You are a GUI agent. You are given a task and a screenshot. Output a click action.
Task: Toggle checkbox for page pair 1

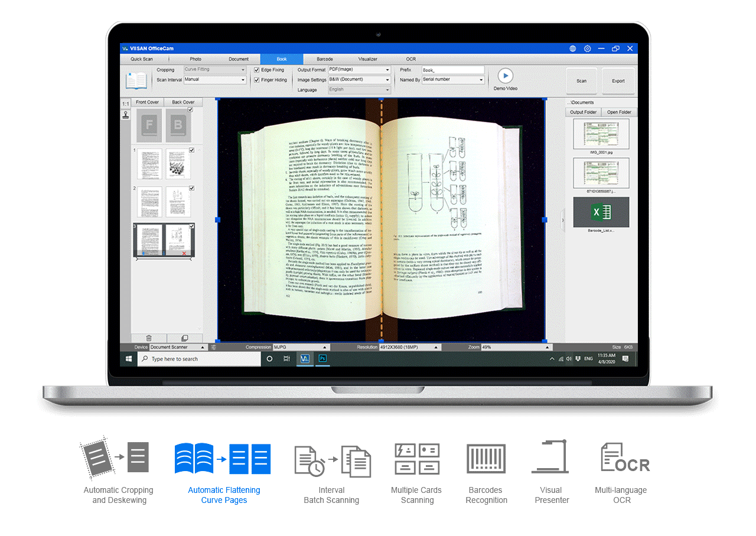(x=191, y=150)
